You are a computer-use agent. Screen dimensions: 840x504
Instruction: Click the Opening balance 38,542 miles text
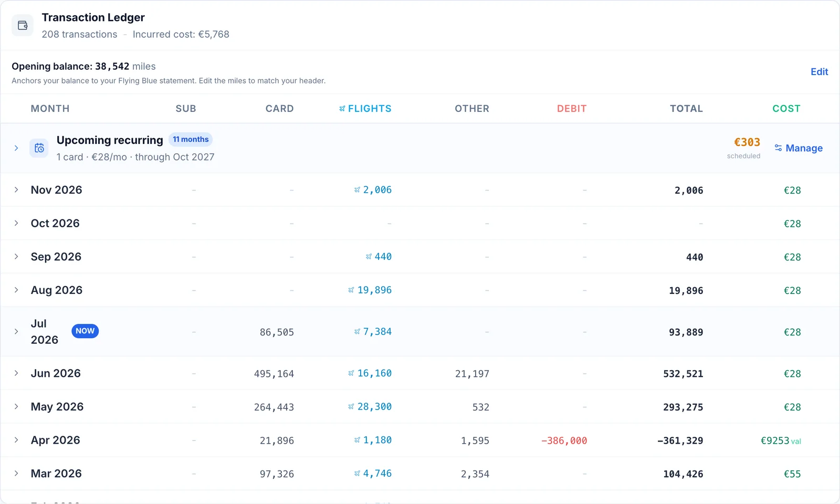tap(83, 67)
